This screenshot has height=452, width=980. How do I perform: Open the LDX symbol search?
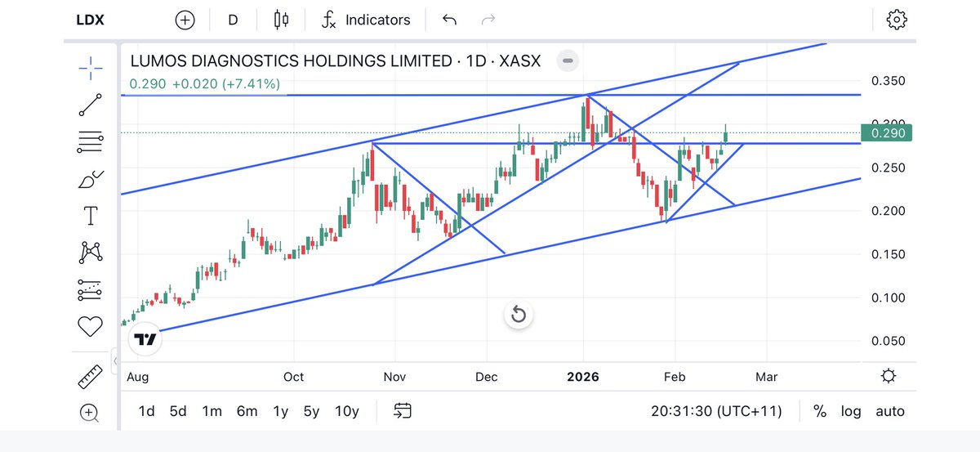click(x=90, y=19)
